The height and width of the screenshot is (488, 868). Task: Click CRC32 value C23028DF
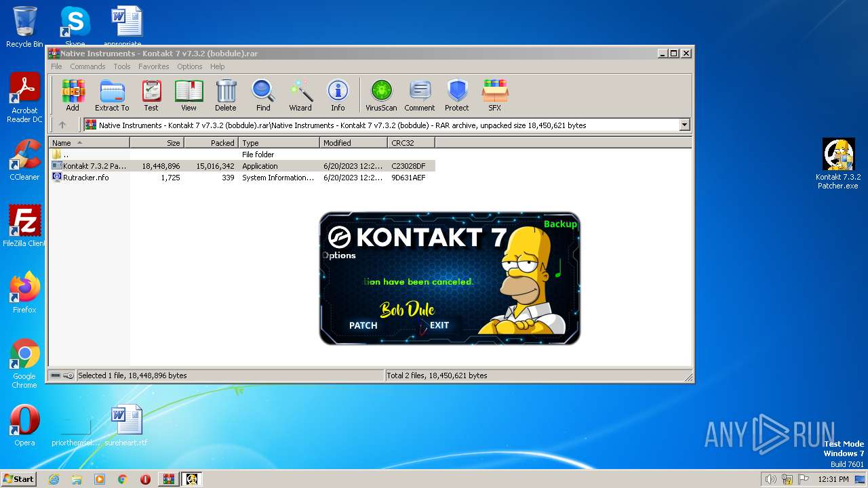click(x=408, y=166)
